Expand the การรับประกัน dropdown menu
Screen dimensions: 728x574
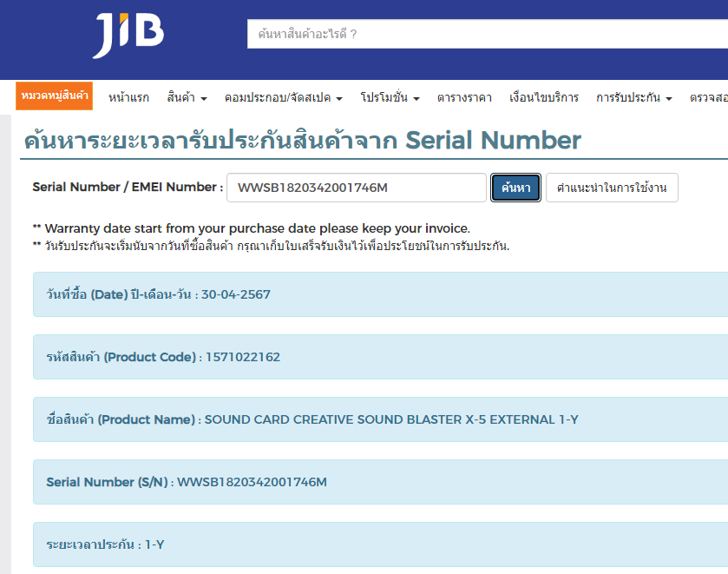tap(633, 97)
